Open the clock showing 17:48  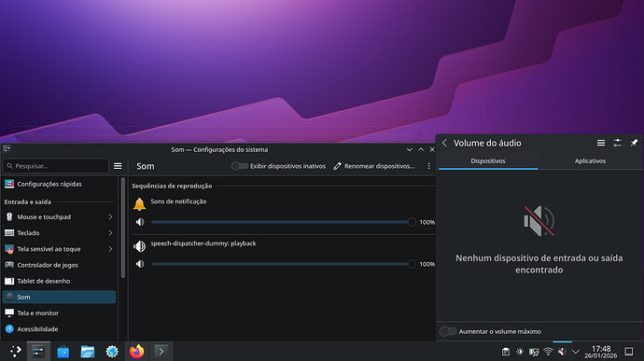(x=601, y=352)
